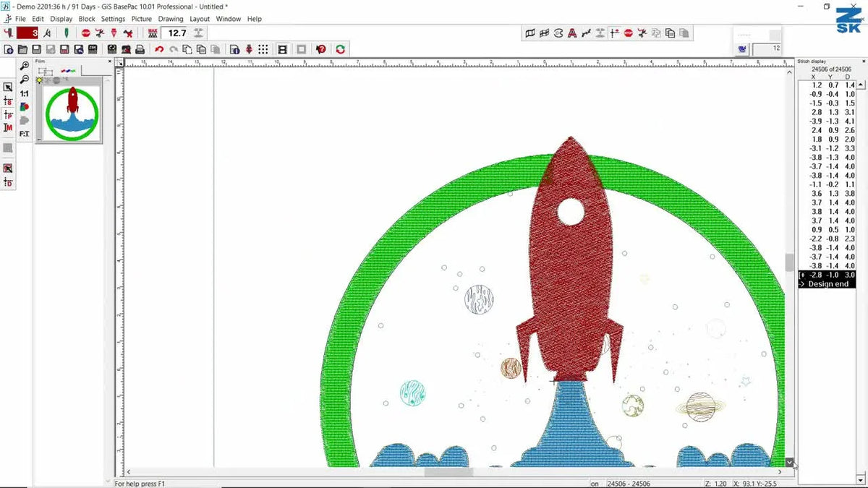Open the Window menu

(x=229, y=19)
